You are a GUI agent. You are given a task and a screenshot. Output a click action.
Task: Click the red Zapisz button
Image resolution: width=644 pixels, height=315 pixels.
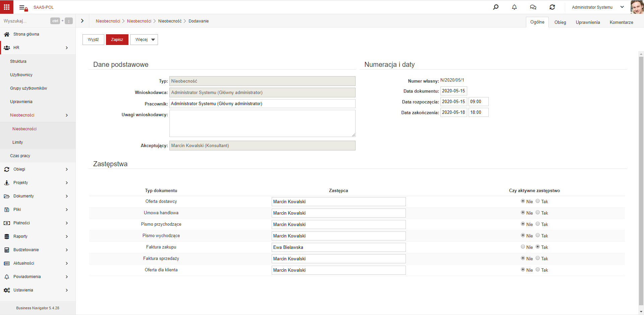[117, 40]
